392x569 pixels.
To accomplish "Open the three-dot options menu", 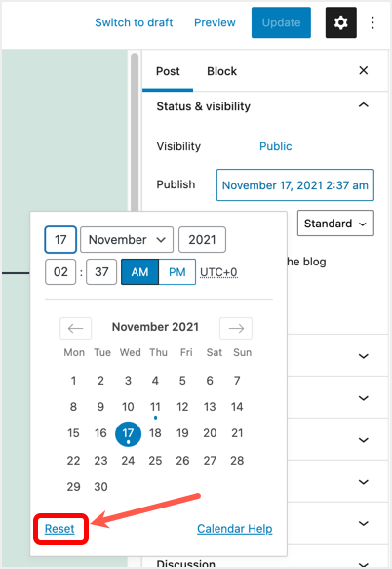I will (372, 22).
